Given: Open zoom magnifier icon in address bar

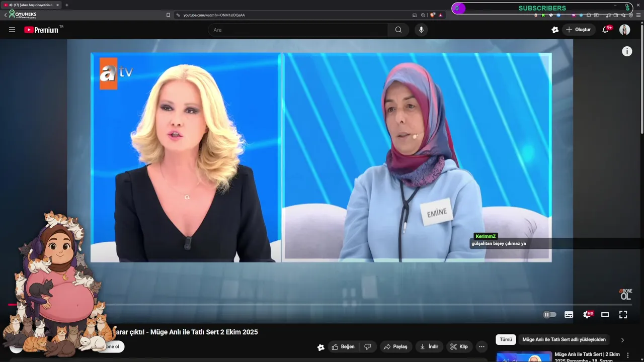Looking at the screenshot, I should (423, 15).
